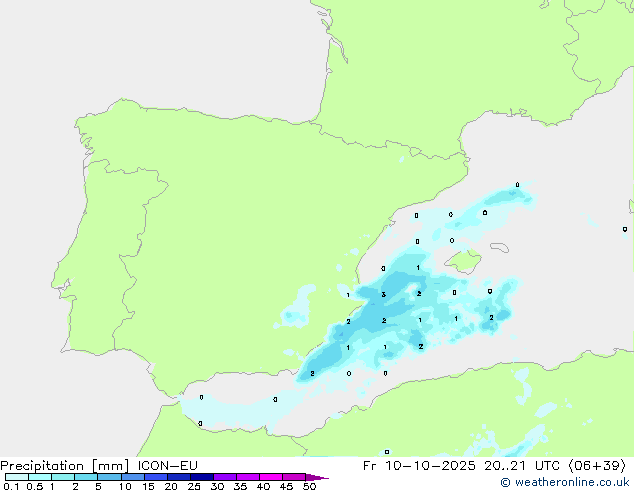Image resolution: width=634 pixels, height=490 pixels.
Task: Click the 'ICON-EU' model label
Action: coord(167,466)
